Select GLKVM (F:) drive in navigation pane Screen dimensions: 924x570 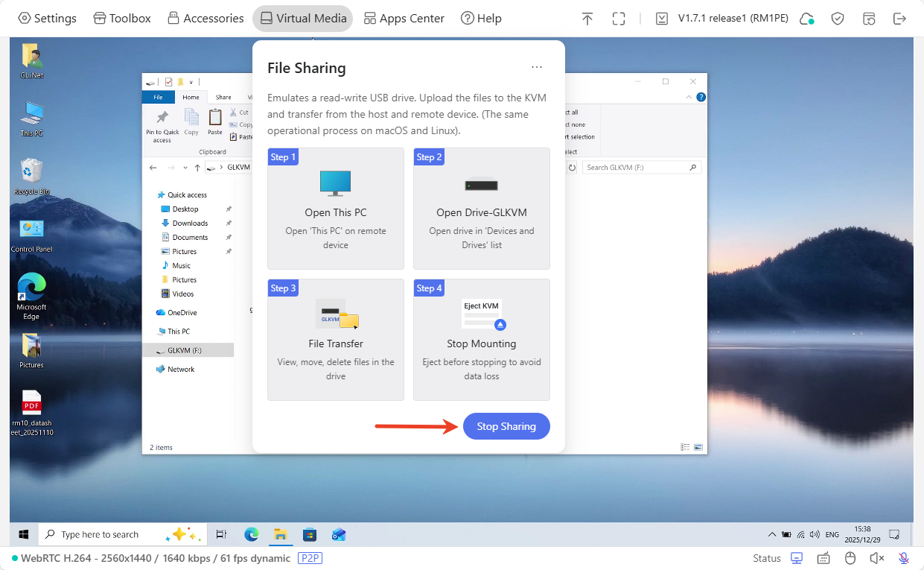pos(184,350)
